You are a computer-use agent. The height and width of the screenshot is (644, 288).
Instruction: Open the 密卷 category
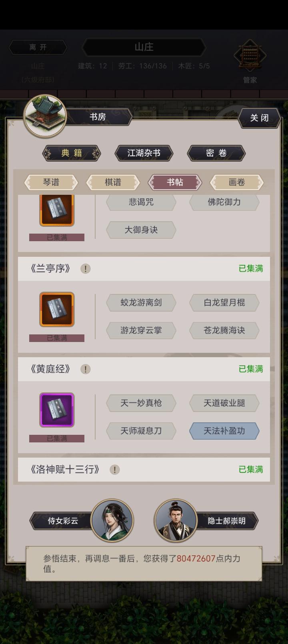coord(216,153)
